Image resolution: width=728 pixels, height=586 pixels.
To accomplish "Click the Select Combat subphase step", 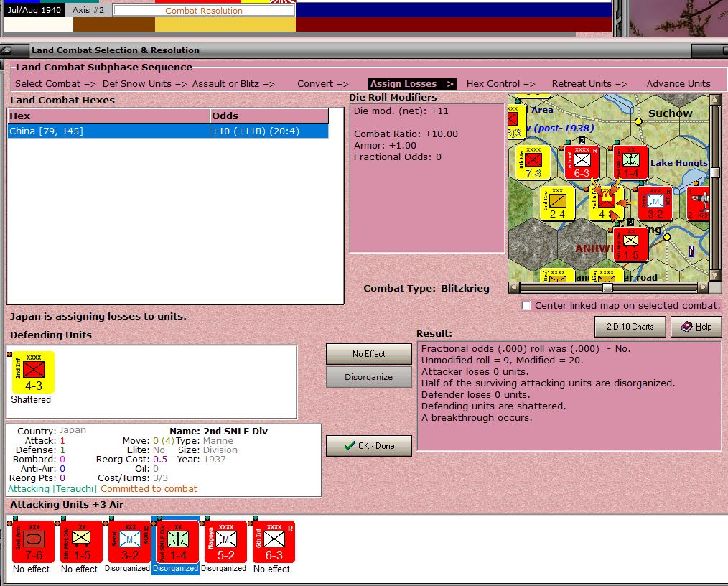I will click(x=55, y=84).
